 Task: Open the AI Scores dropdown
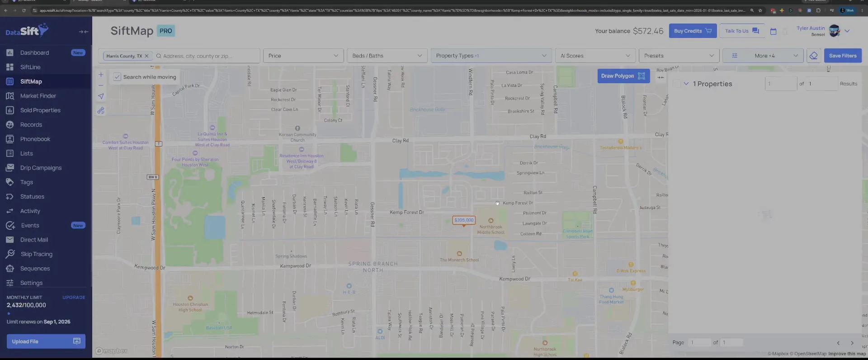(595, 56)
